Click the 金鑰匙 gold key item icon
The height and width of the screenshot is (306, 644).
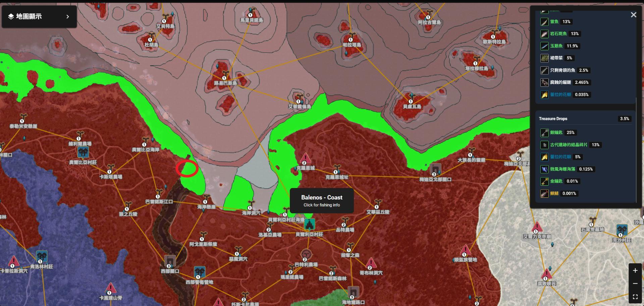click(544, 181)
